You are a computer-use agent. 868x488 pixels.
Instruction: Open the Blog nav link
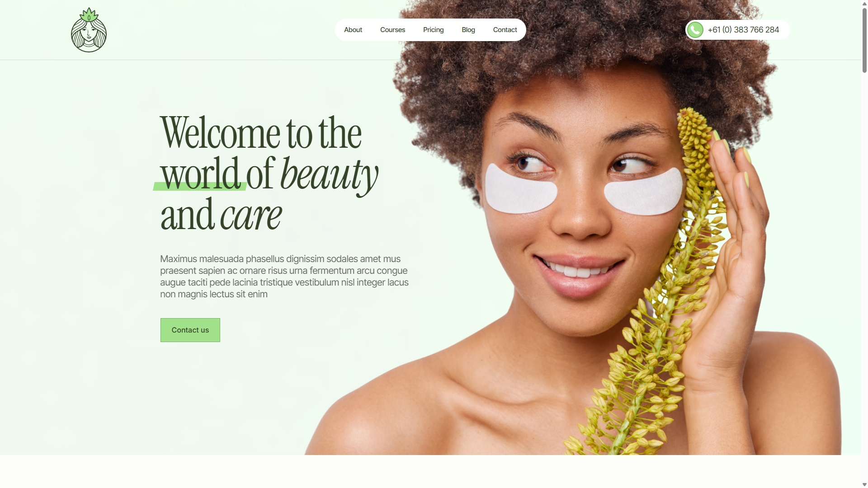[468, 30]
